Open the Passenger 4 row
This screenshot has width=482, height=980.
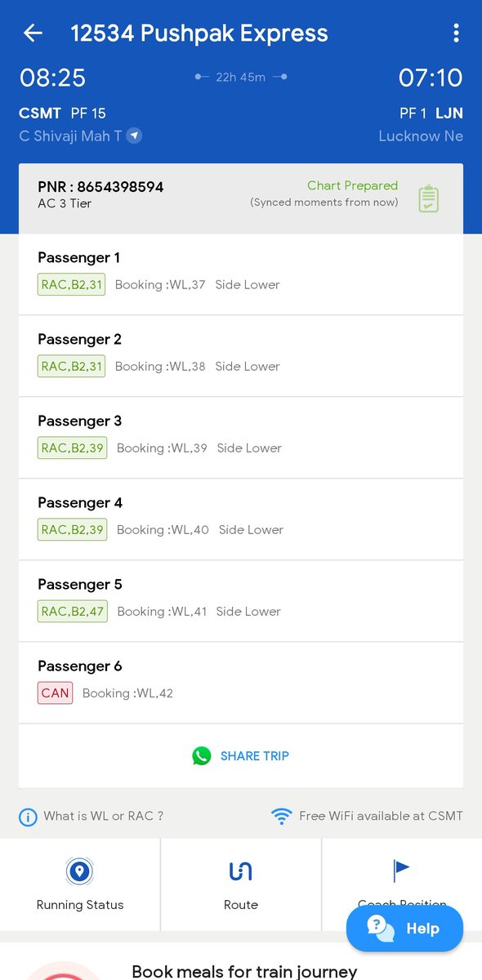(241, 519)
